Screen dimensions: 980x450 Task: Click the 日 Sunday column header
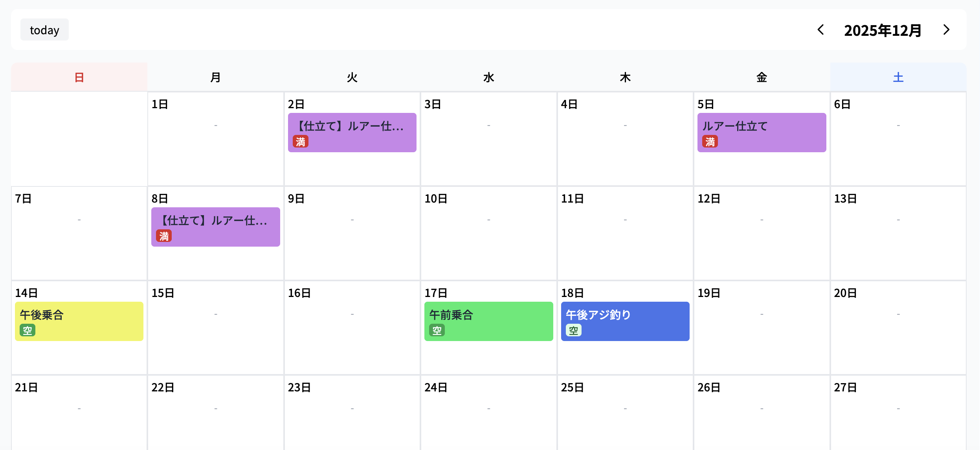click(79, 77)
